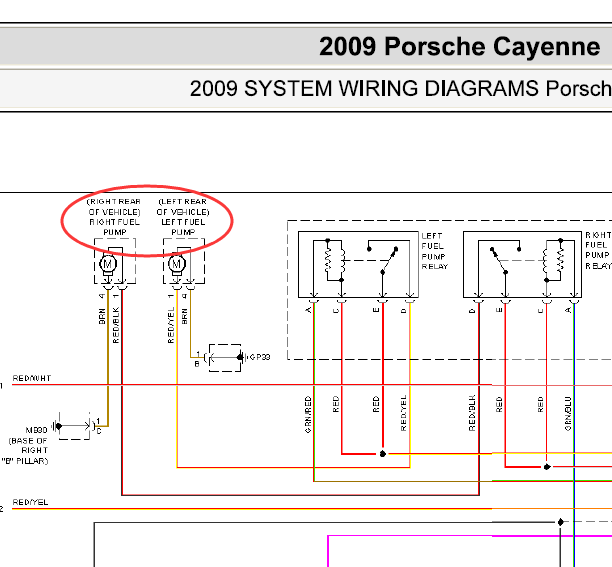Click the "RED/BLK" wire label under the right fuel pump

pyautogui.click(x=116, y=325)
